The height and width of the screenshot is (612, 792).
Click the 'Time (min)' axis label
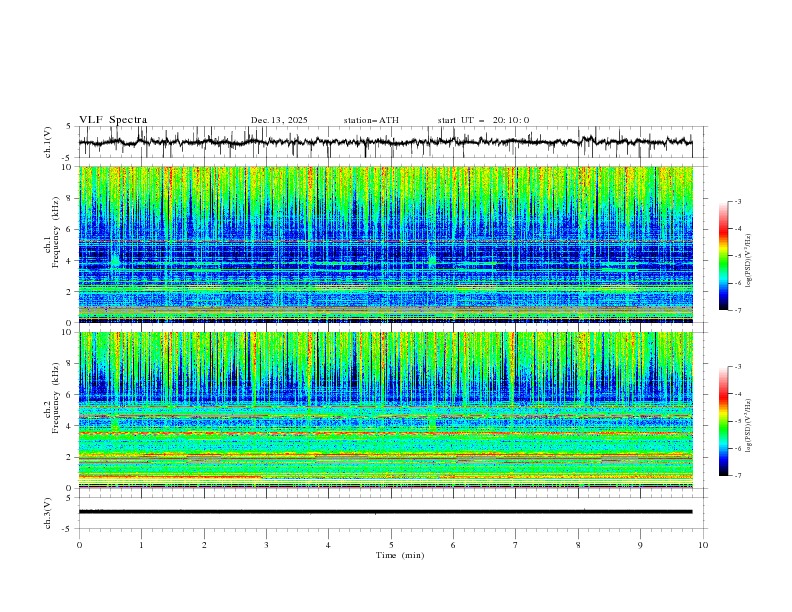(400, 555)
